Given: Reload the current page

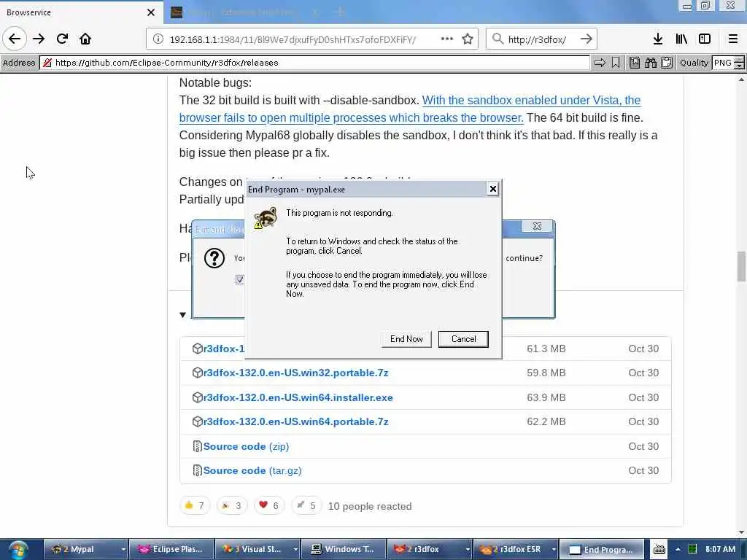Looking at the screenshot, I should (62, 39).
